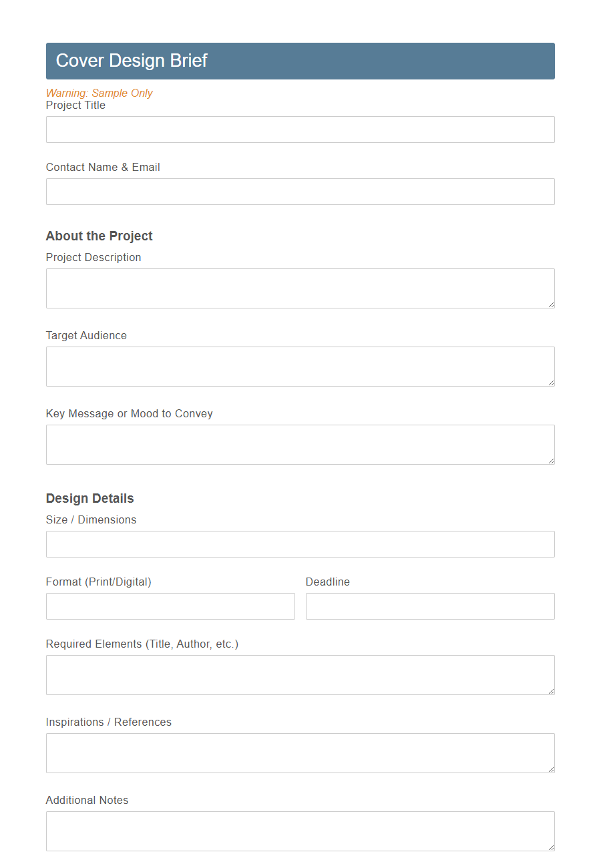
Task: Click the Design Details section heading
Action: 89,498
